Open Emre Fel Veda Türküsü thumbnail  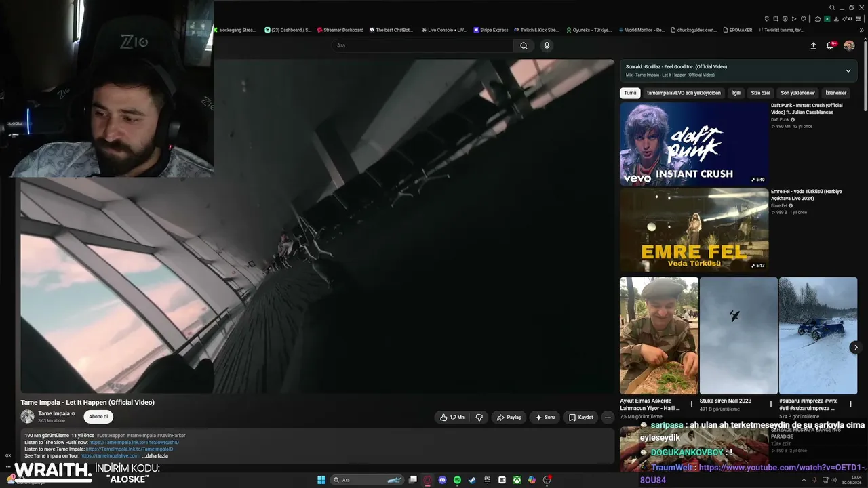point(694,230)
